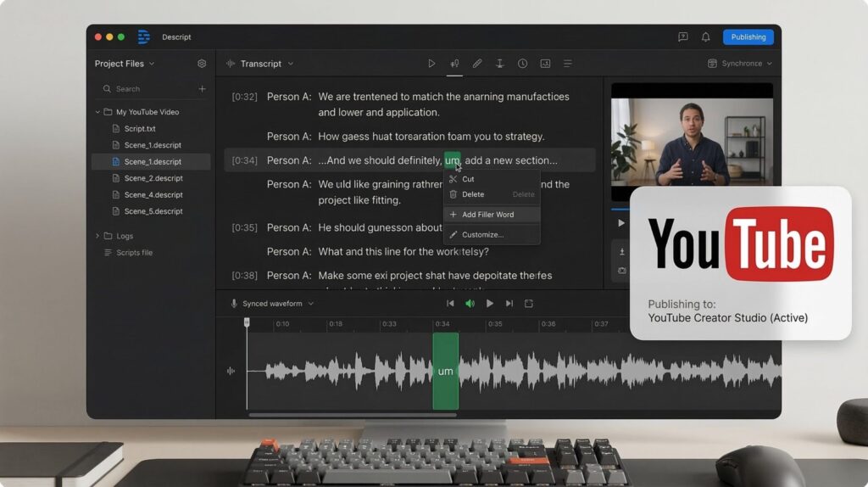Click the image media icon in toolbar

click(545, 64)
